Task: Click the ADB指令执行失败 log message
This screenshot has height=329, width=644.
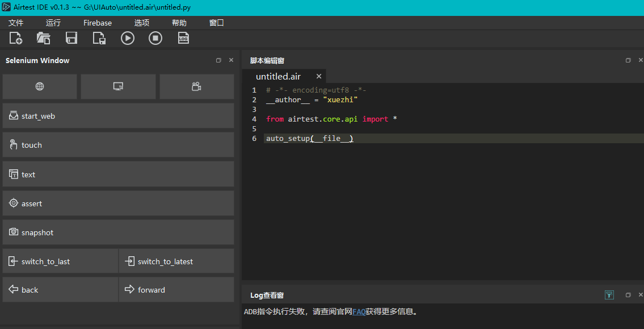Action: [x=330, y=312]
